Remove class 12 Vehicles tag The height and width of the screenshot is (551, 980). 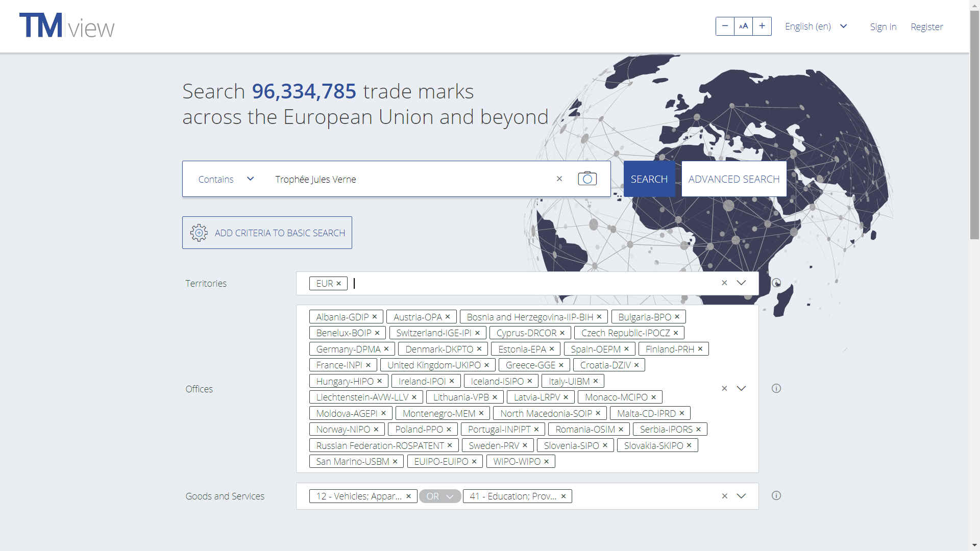pos(408,496)
